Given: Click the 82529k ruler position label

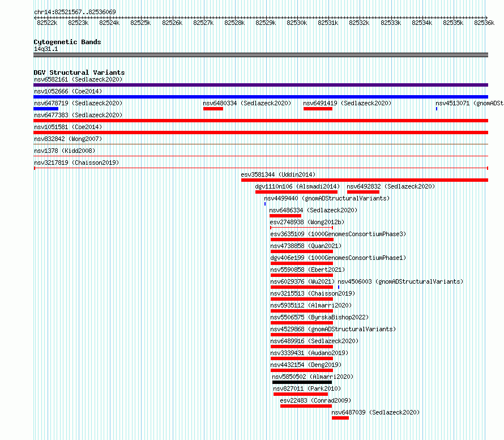Looking at the screenshot, I should click(266, 23).
